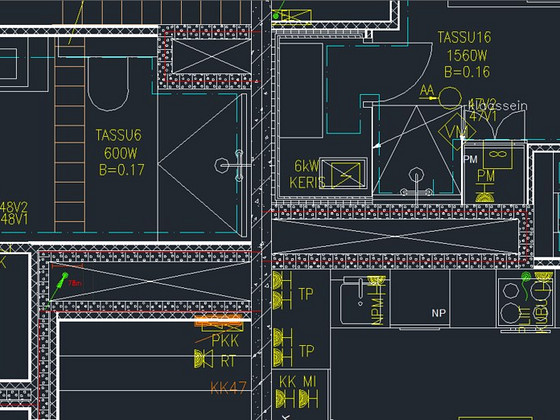Viewport: 560px width, 420px height.
Task: Select the orange highlighted PKK switch symbol
Action: pos(219,322)
